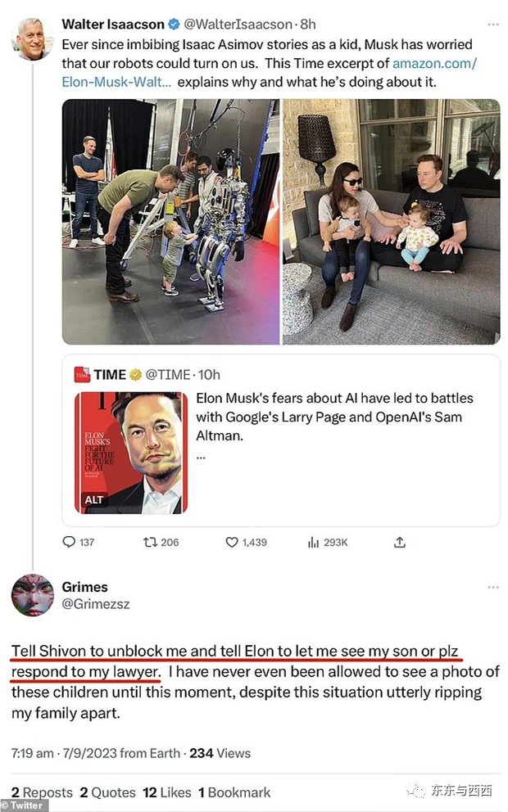508x812 pixels.
Task: Click the @Grimezsz handle
Action: tap(96, 604)
